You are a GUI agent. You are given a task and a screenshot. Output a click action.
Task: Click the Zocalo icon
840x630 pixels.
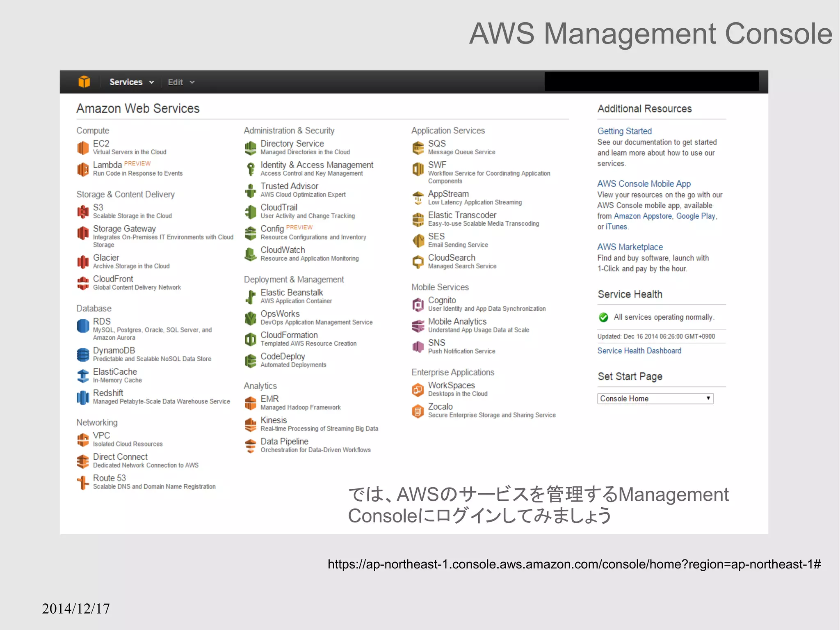point(418,411)
